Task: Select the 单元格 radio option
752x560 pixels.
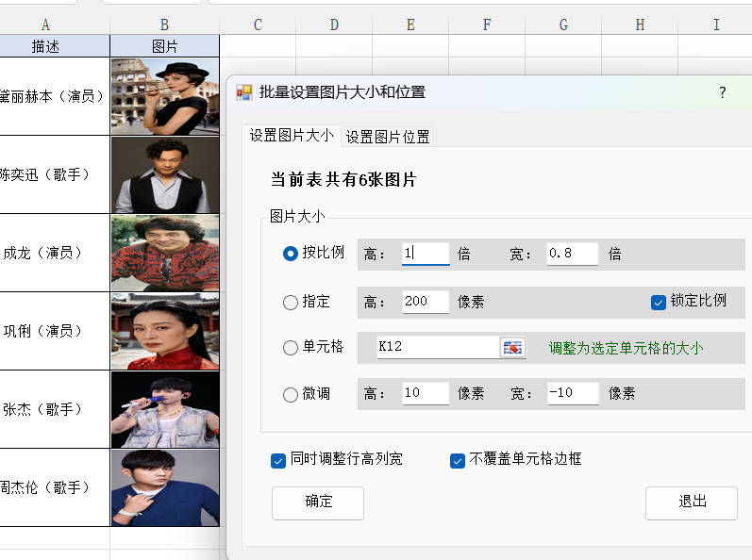Action: (x=291, y=348)
